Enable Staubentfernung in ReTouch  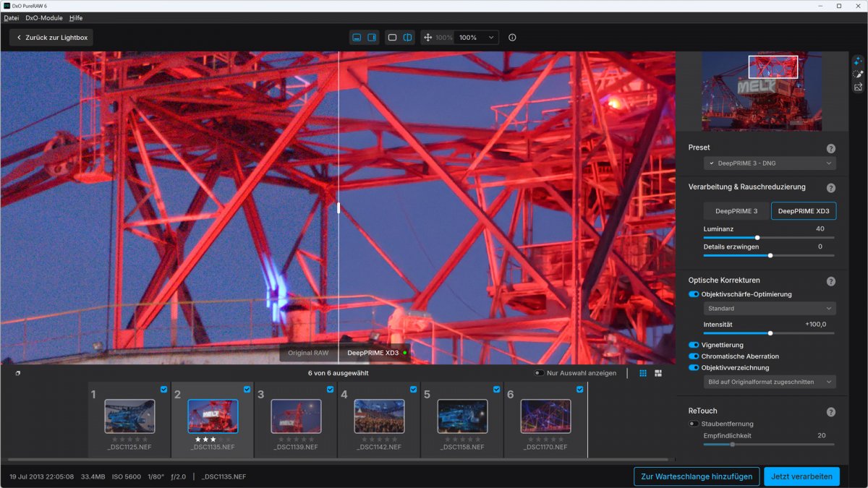694,424
